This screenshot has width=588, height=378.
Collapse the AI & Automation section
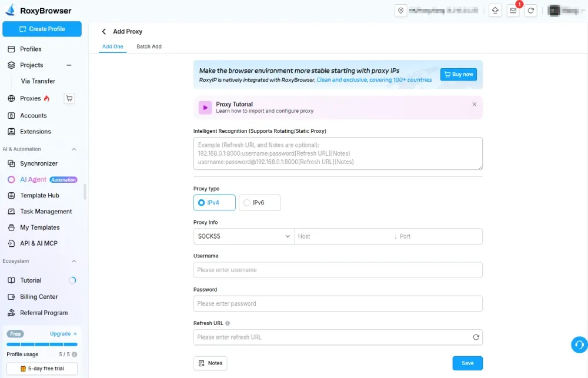[x=74, y=149]
